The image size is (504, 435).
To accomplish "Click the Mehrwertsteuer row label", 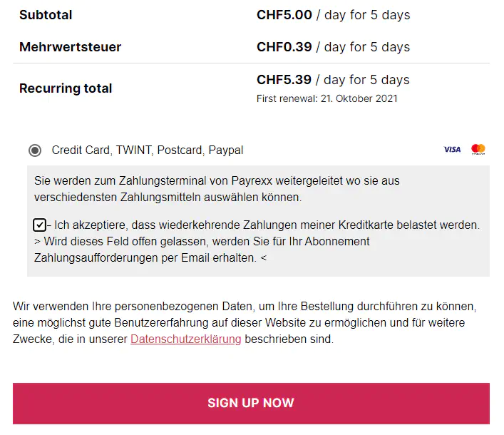I will pos(71,47).
